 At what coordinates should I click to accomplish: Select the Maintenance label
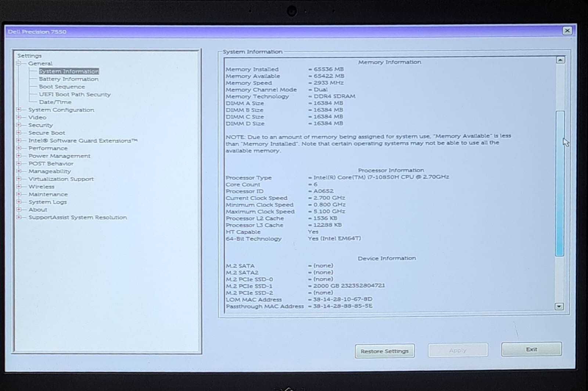(x=48, y=194)
